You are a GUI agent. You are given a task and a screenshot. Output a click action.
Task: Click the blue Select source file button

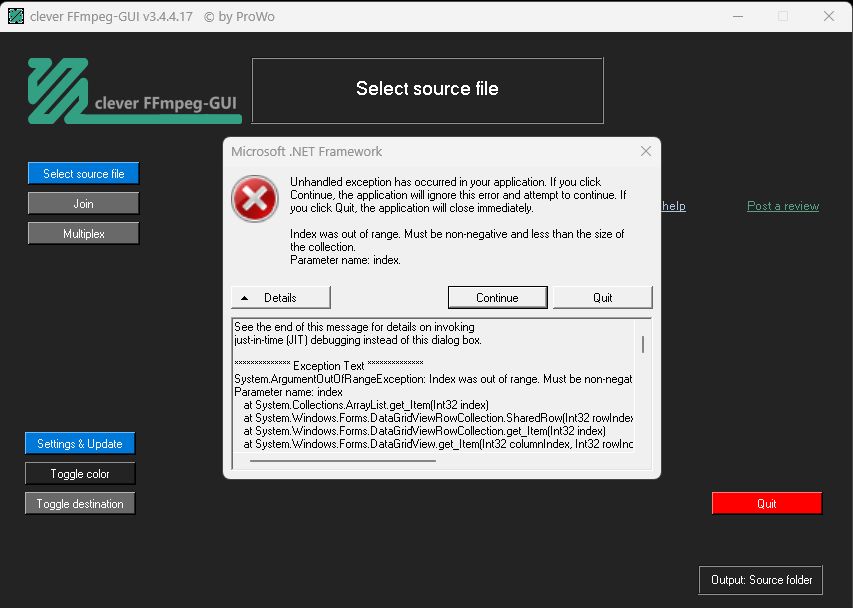coord(83,173)
